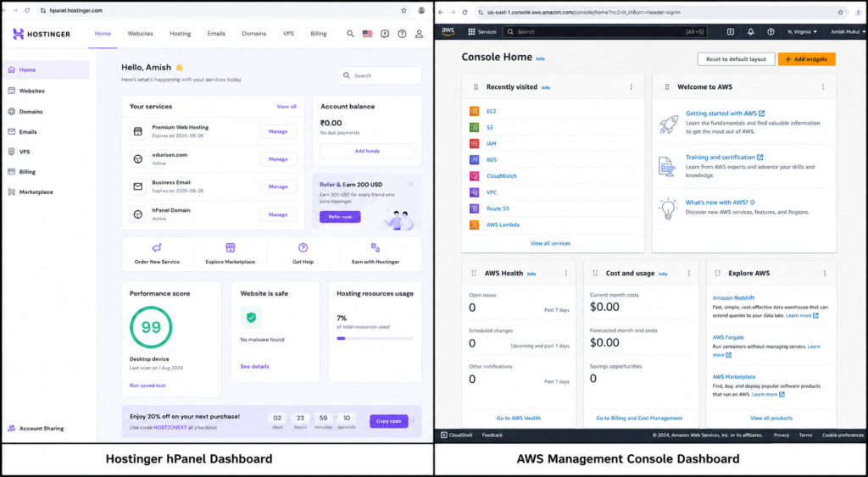868x477 pixels.
Task: Open the Hosting tab in Hostinger nav
Action: point(180,34)
